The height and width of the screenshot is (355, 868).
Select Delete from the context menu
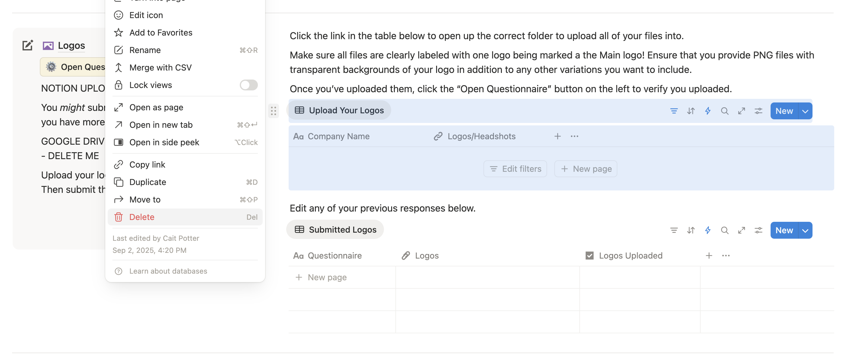click(x=141, y=217)
